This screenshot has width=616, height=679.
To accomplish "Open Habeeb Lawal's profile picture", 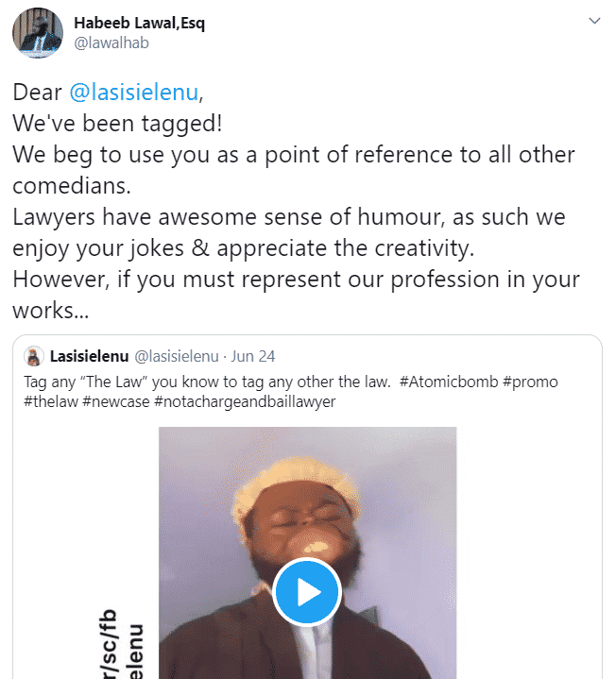I will click(38, 32).
